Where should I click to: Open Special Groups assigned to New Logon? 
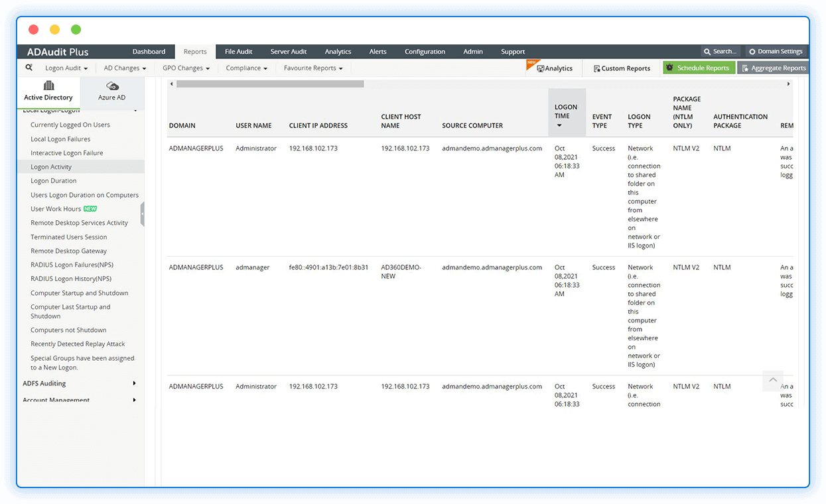coord(82,363)
